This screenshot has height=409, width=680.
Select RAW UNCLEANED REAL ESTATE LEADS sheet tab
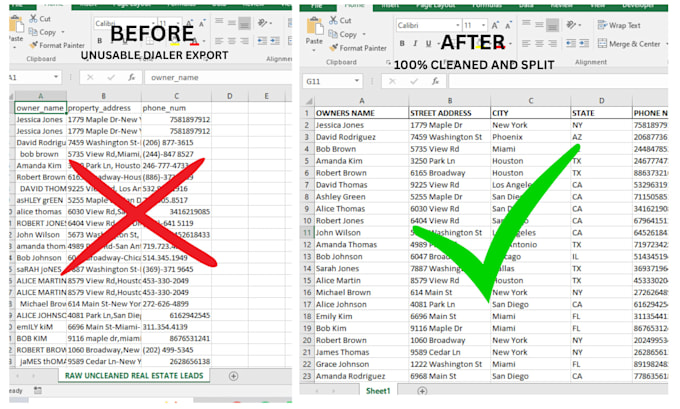[x=134, y=376]
